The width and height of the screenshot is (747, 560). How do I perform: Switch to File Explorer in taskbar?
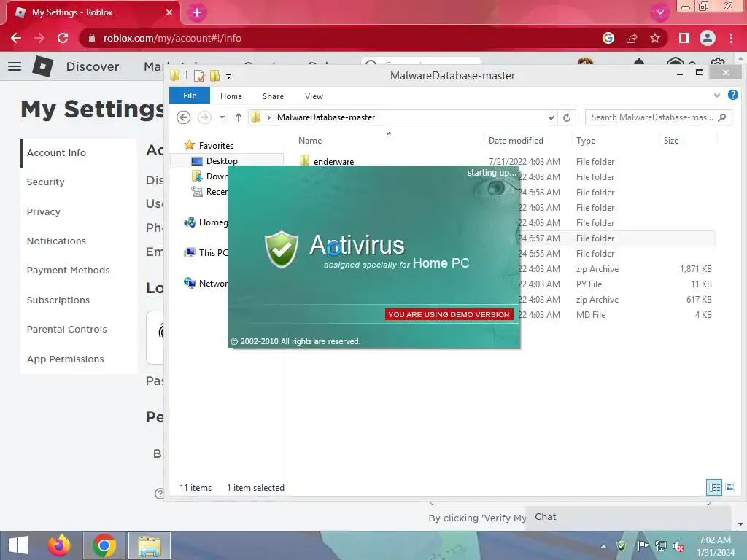pyautogui.click(x=150, y=545)
